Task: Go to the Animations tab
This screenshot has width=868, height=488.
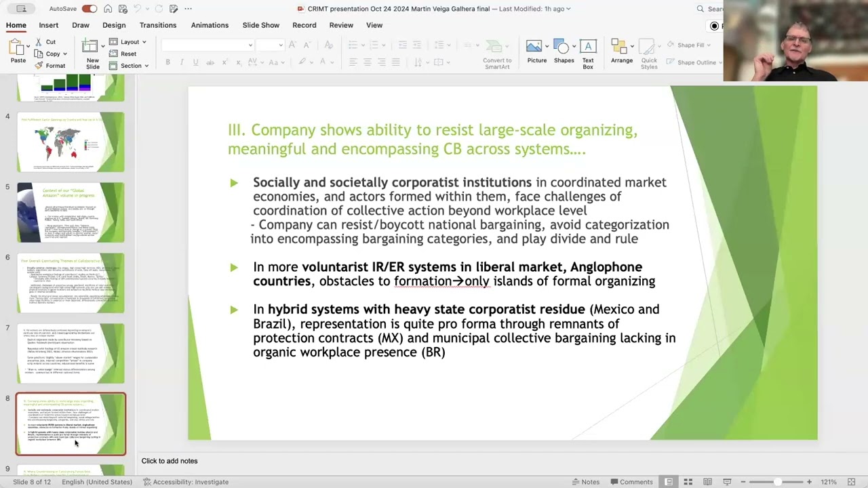Action: 210,25
